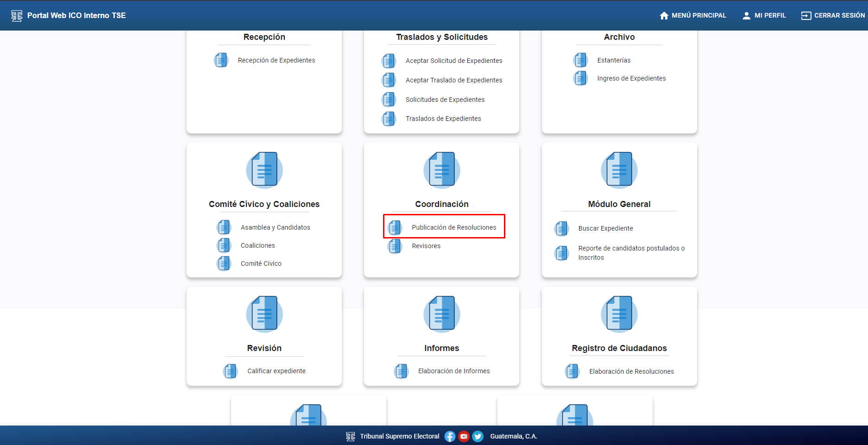Click the TSE logo in the header

pos(17,15)
